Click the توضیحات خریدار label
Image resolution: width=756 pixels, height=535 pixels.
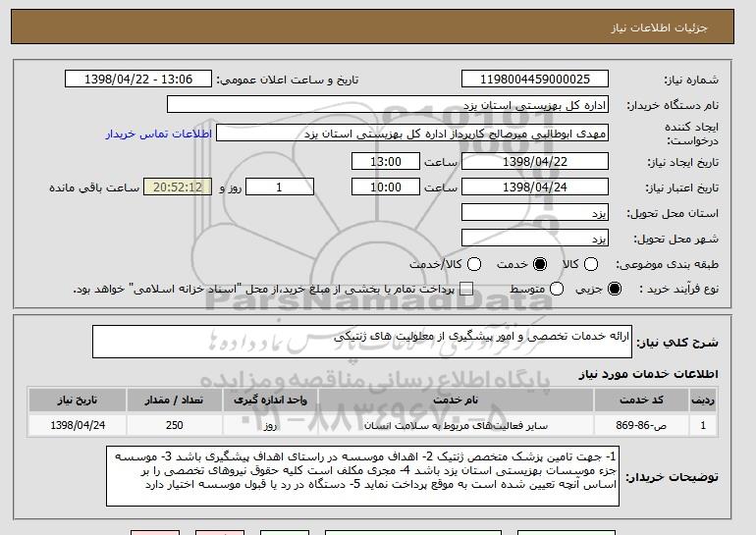click(x=673, y=477)
